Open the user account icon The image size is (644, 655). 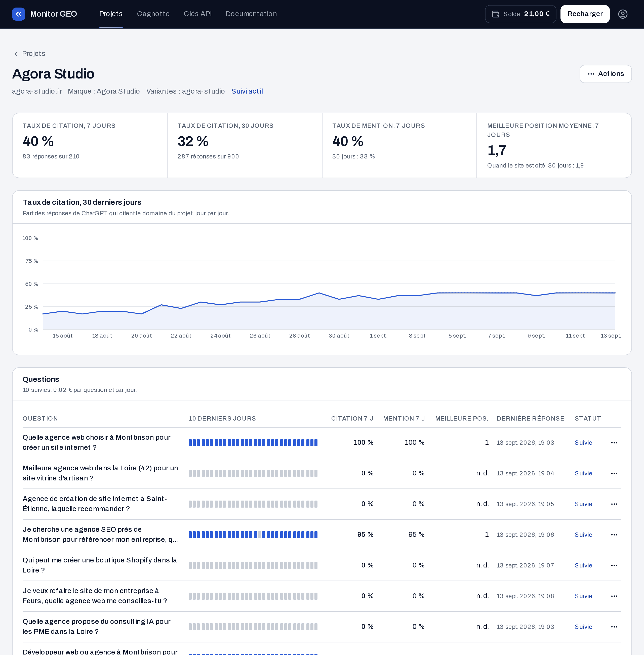click(x=622, y=14)
